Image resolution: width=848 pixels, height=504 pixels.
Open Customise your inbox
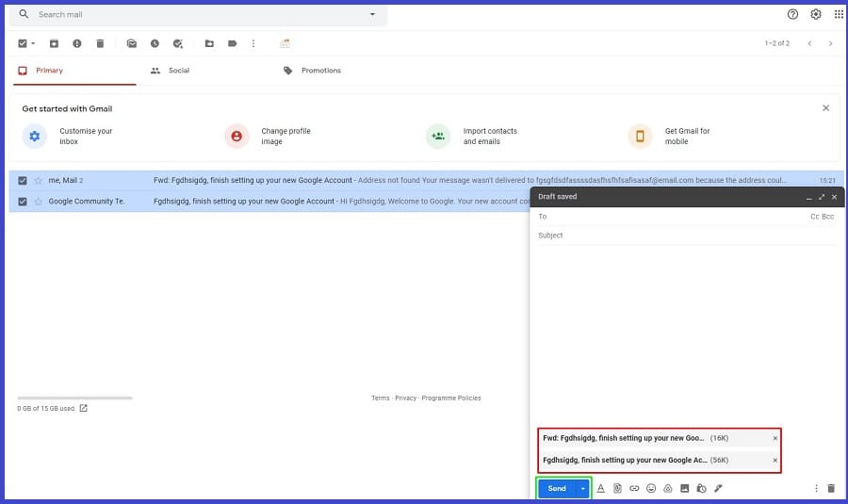[x=68, y=137]
